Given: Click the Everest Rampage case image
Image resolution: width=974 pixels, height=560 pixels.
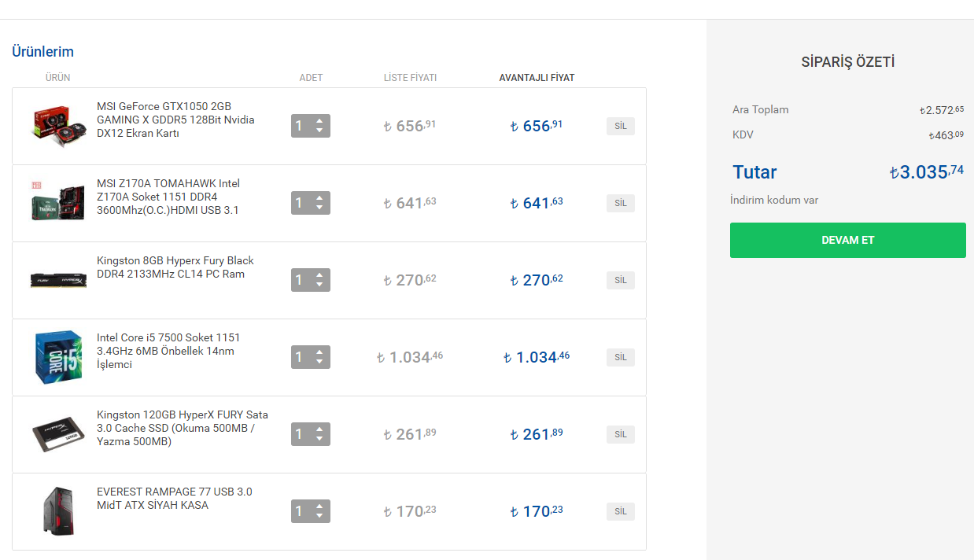Looking at the screenshot, I should (x=58, y=510).
